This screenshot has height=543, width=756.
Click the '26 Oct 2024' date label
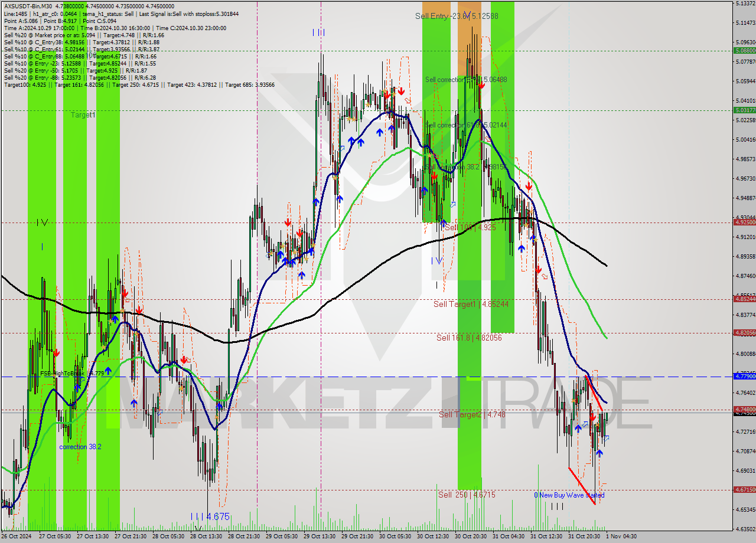click(16, 537)
